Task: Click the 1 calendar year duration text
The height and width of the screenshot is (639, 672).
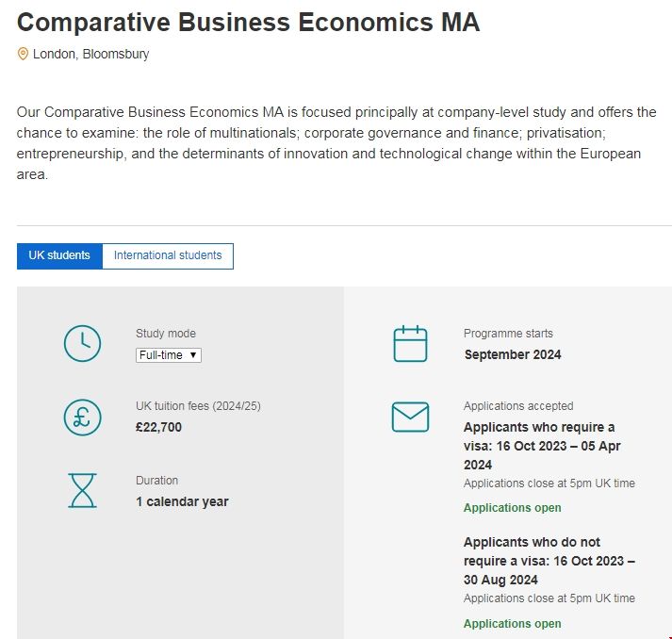Action: [x=182, y=501]
